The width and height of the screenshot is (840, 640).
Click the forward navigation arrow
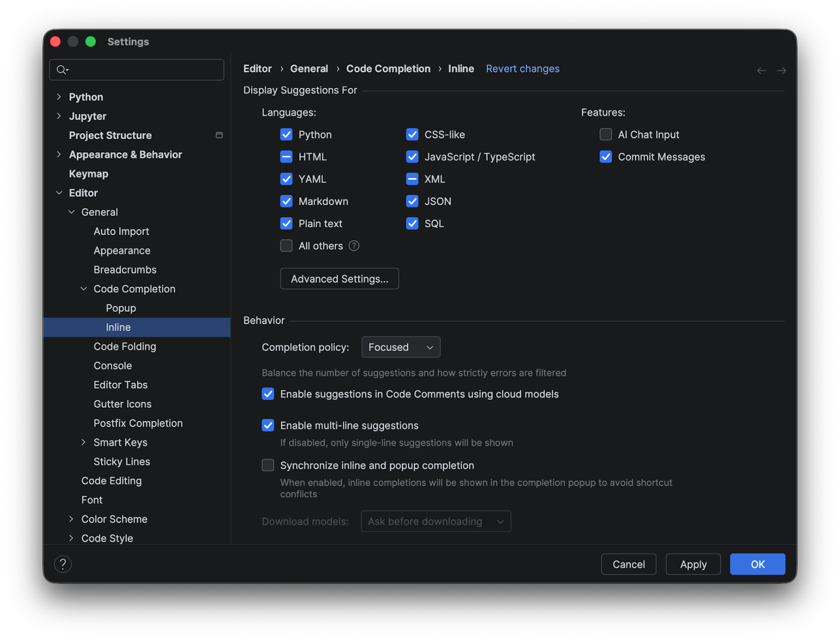point(781,70)
